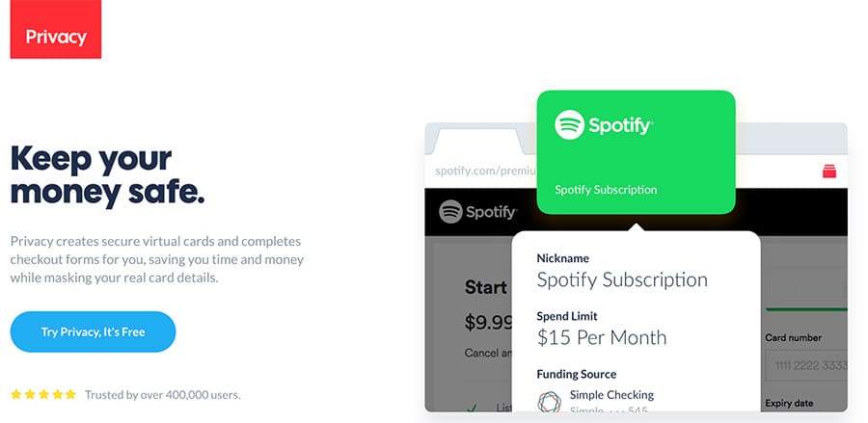Click the red Privacy logo

pyautogui.click(x=55, y=29)
